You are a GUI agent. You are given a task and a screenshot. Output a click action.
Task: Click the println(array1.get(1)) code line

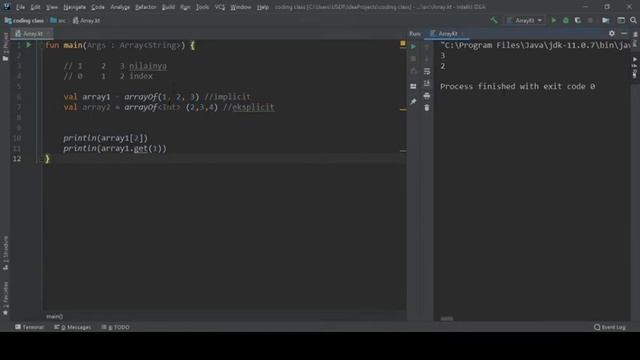(x=115, y=149)
